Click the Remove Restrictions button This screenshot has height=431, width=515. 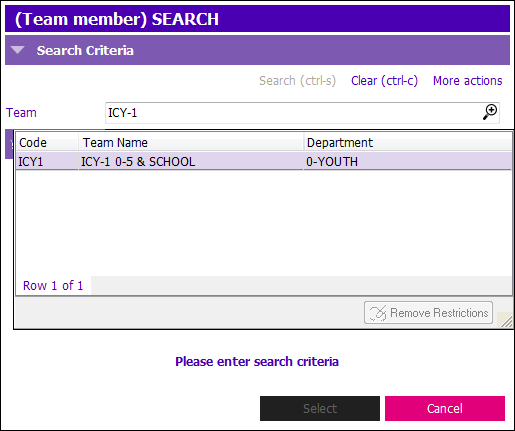coord(428,313)
